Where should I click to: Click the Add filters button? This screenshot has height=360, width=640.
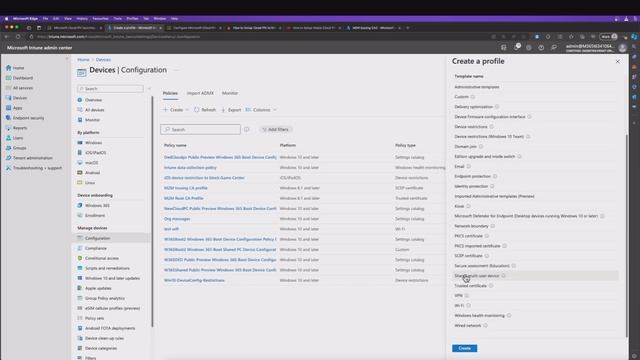pos(276,129)
